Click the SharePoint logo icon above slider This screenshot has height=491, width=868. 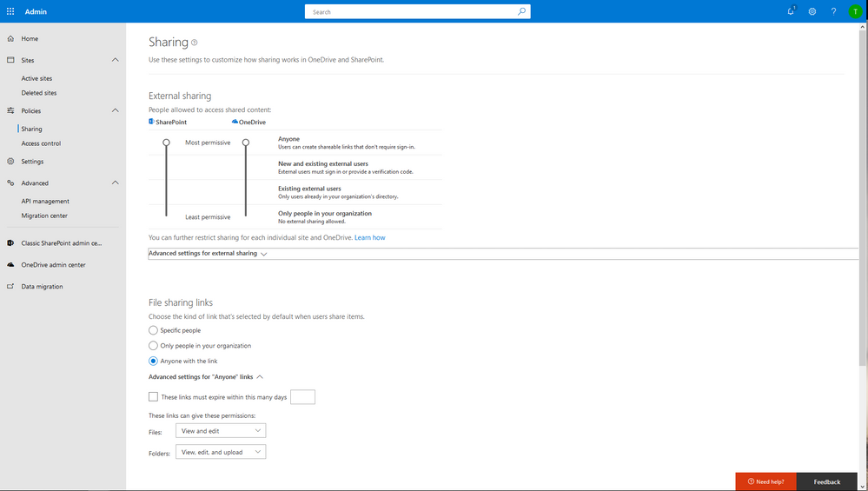[152, 121]
